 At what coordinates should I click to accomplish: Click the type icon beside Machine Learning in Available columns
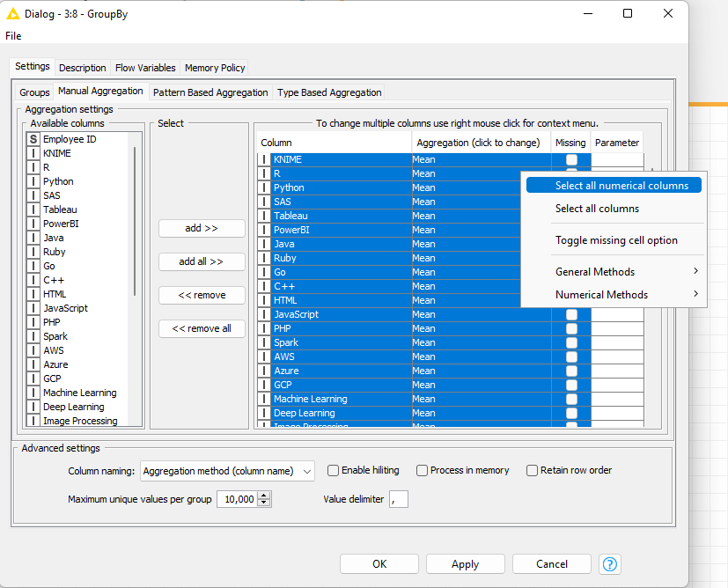33,393
